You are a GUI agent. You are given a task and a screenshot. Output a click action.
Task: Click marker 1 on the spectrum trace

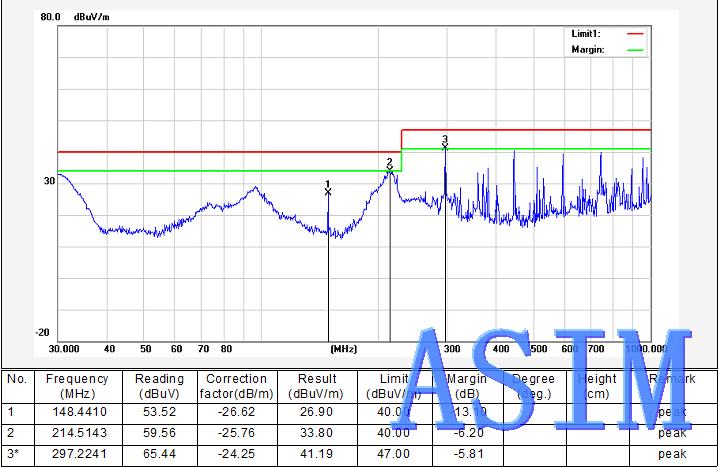pos(328,188)
